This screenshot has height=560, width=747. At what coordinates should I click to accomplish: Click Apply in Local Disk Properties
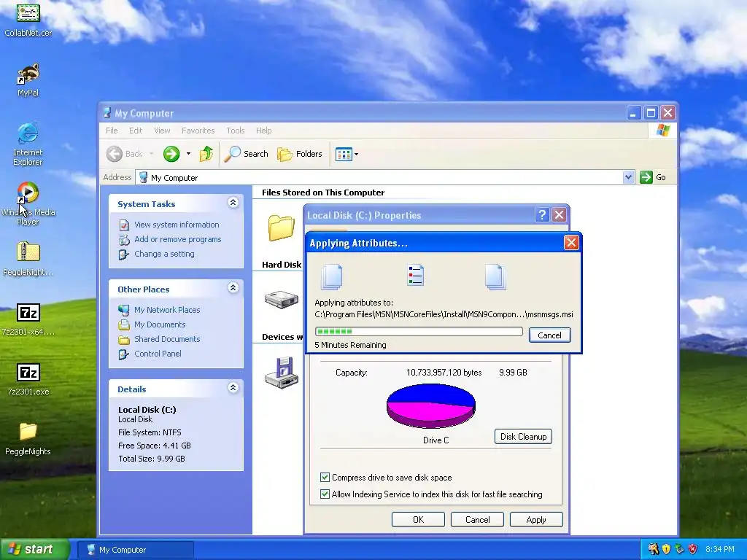click(536, 519)
